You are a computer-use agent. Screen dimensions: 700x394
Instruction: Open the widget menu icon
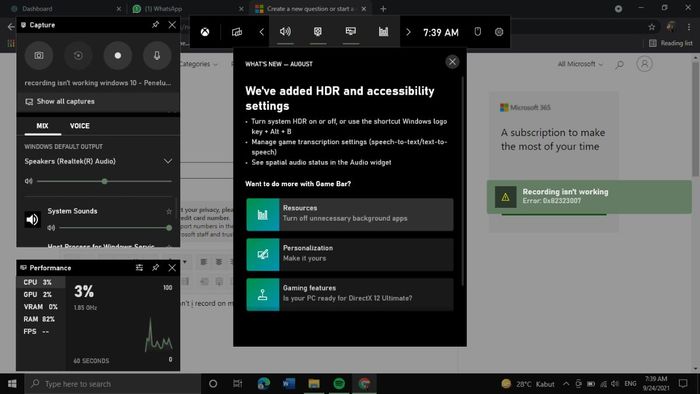[x=237, y=32]
